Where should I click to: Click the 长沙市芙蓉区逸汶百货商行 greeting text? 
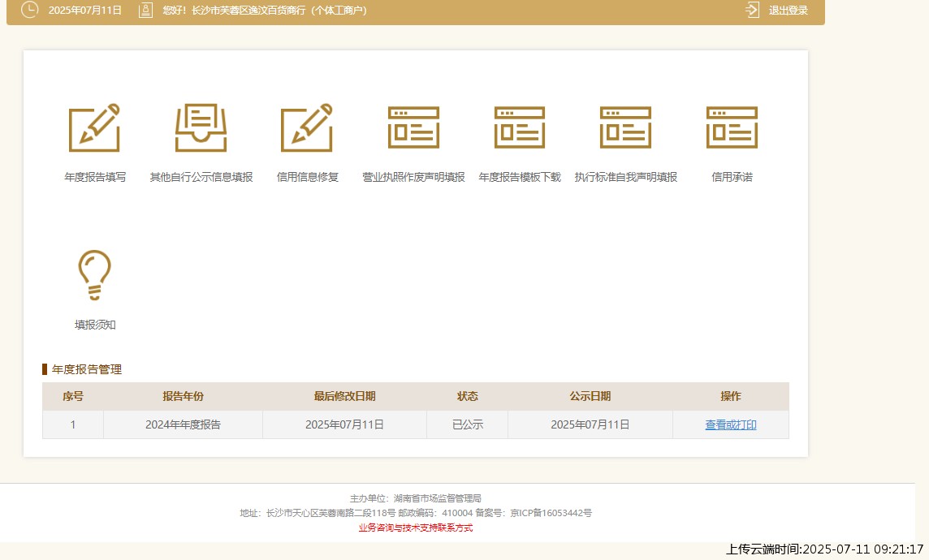coord(264,10)
